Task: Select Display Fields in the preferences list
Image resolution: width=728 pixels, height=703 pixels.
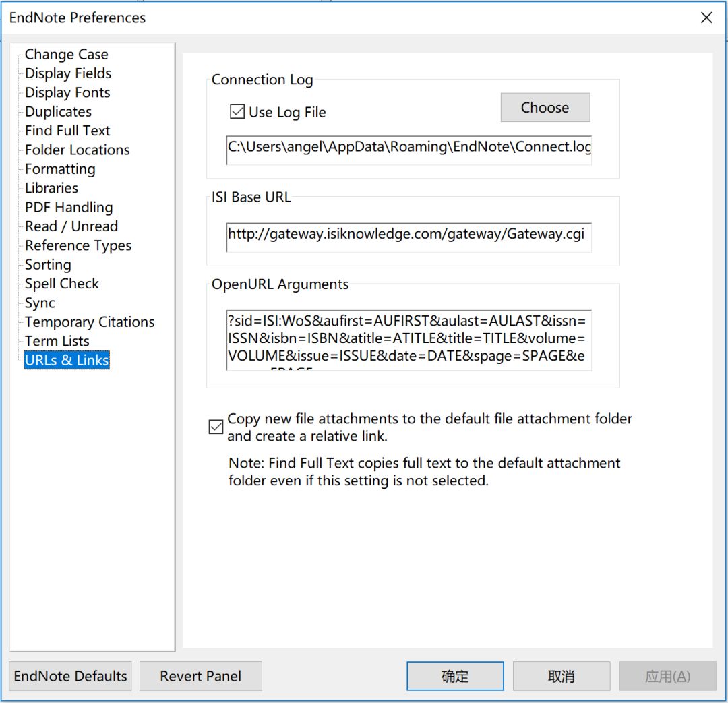Action: pos(68,73)
